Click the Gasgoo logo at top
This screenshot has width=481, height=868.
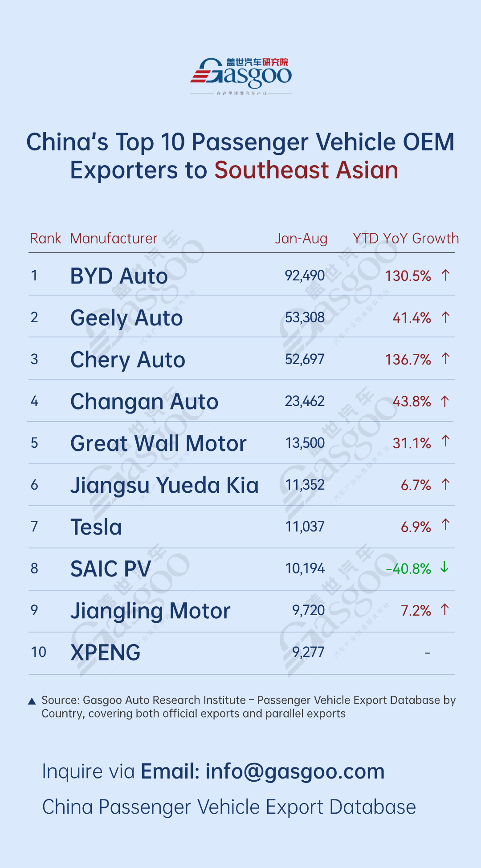[x=241, y=76]
